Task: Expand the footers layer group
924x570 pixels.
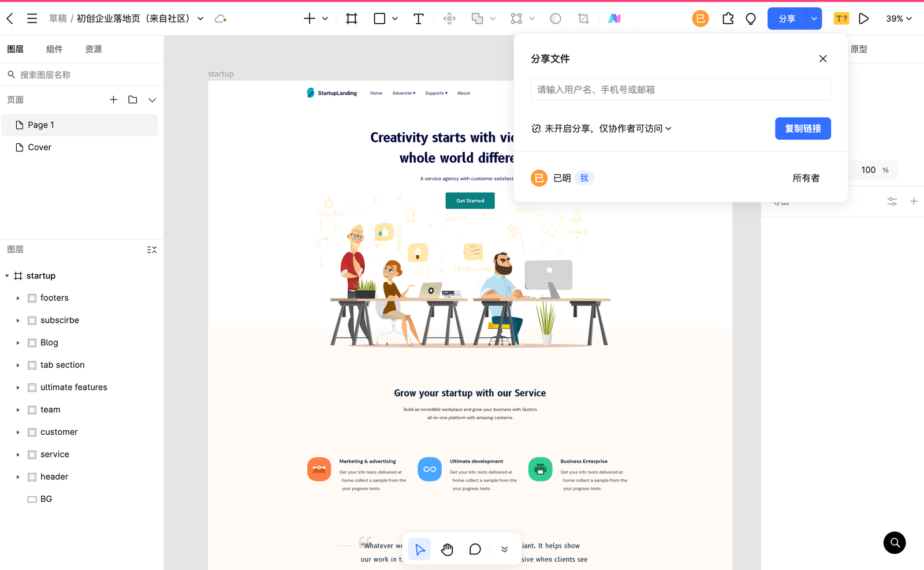Action: [18, 299]
